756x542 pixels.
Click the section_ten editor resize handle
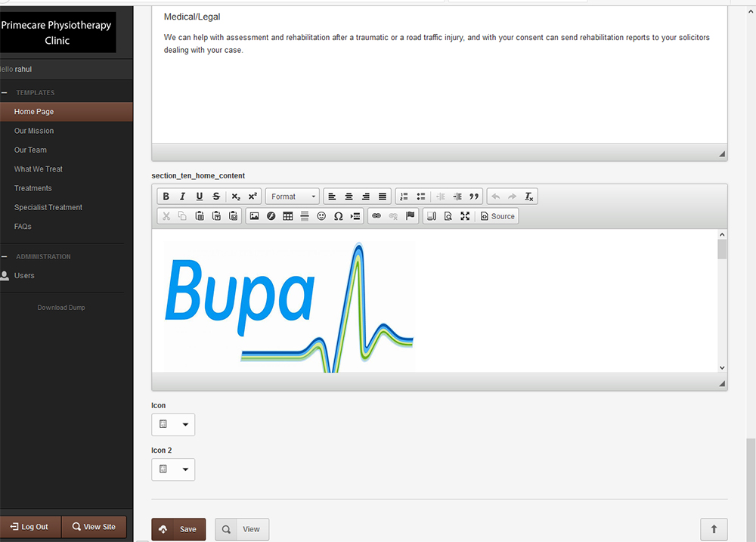coord(722,383)
